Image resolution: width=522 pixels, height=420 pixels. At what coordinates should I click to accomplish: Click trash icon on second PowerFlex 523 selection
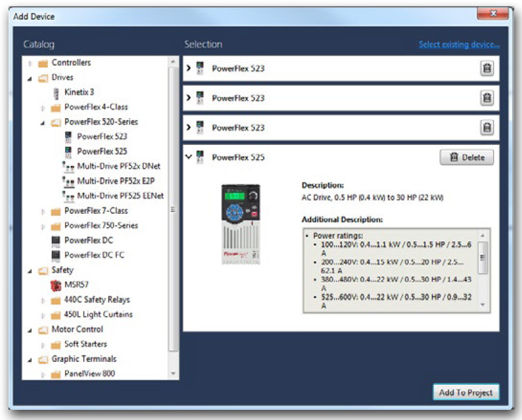point(487,98)
